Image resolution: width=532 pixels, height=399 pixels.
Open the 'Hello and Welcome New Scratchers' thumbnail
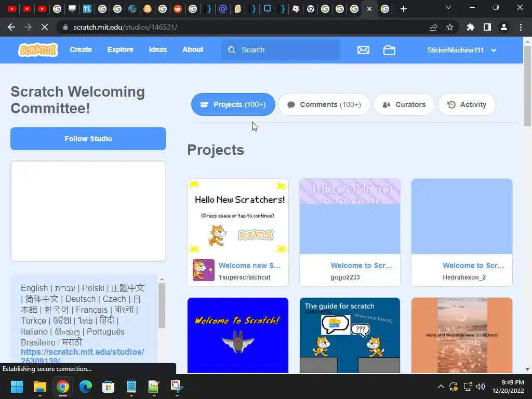[462, 335]
